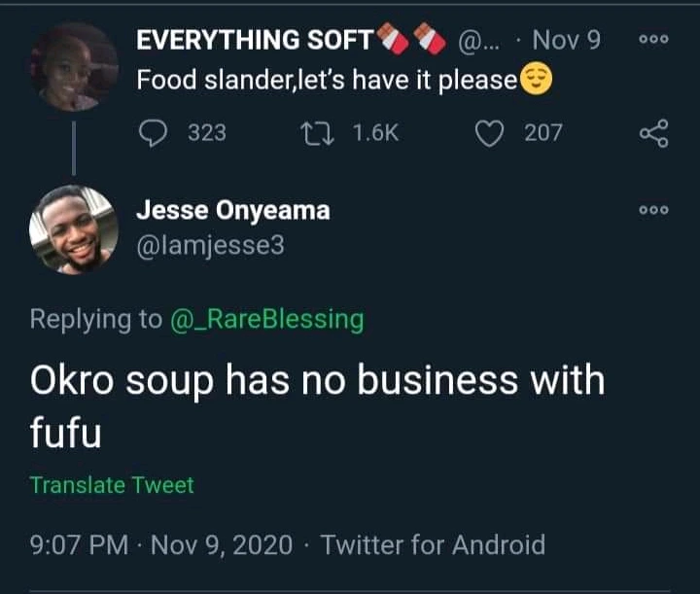Open the @Iamjesse3 handle

pyautogui.click(x=210, y=246)
